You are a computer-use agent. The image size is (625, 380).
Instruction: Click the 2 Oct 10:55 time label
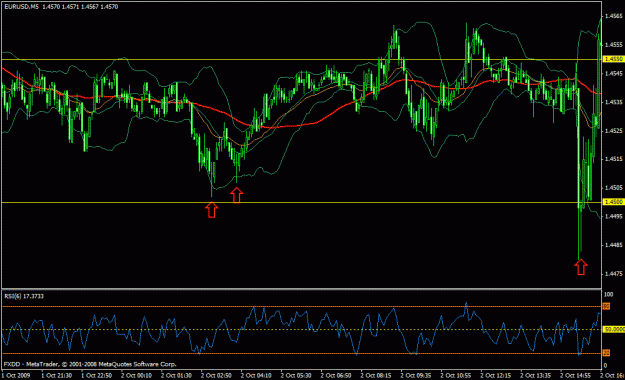[x=456, y=375]
